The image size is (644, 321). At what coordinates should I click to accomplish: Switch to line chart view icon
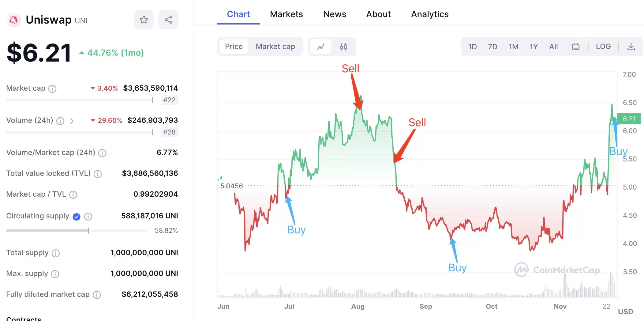320,47
